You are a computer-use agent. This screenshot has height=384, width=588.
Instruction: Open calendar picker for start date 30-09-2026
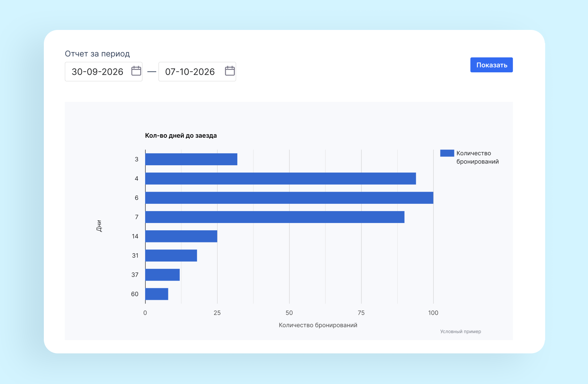pos(136,71)
